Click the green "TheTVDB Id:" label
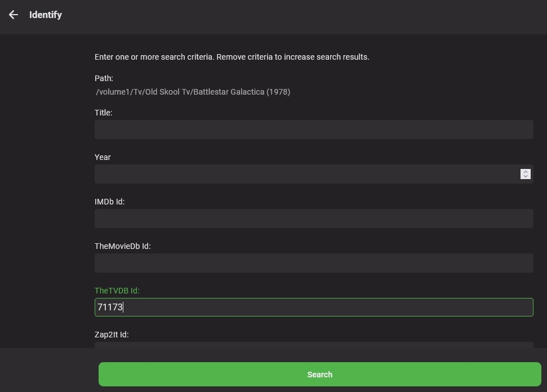 [117, 291]
